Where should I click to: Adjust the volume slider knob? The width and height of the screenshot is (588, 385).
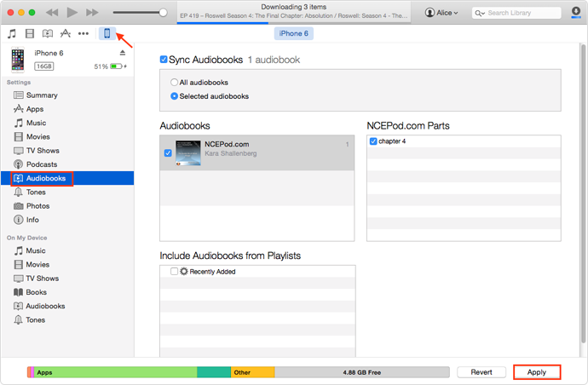click(163, 13)
